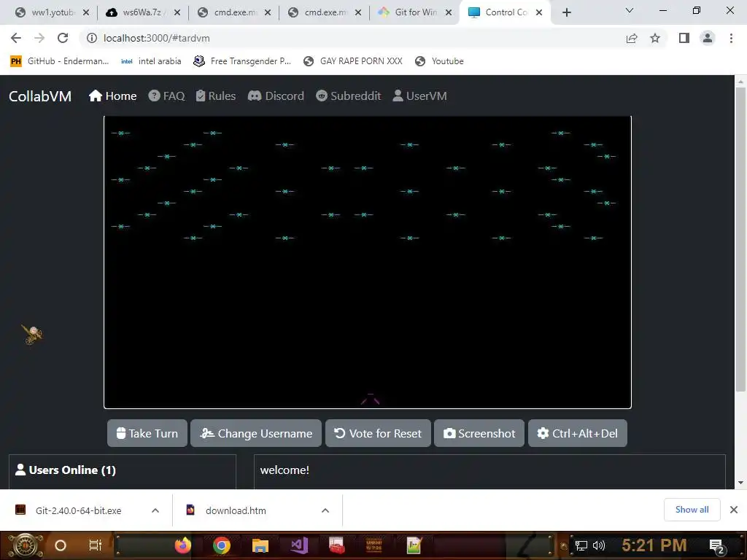This screenshot has width=747, height=560.
Task: Open the Subreddit link
Action: coord(348,96)
